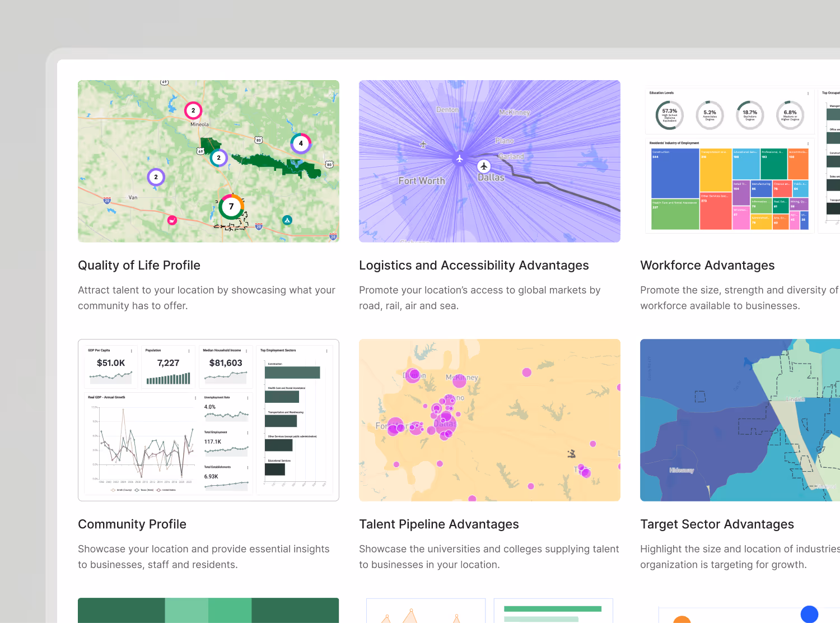Open Total Employment widget options menu
This screenshot has height=623, width=840.
click(x=248, y=433)
